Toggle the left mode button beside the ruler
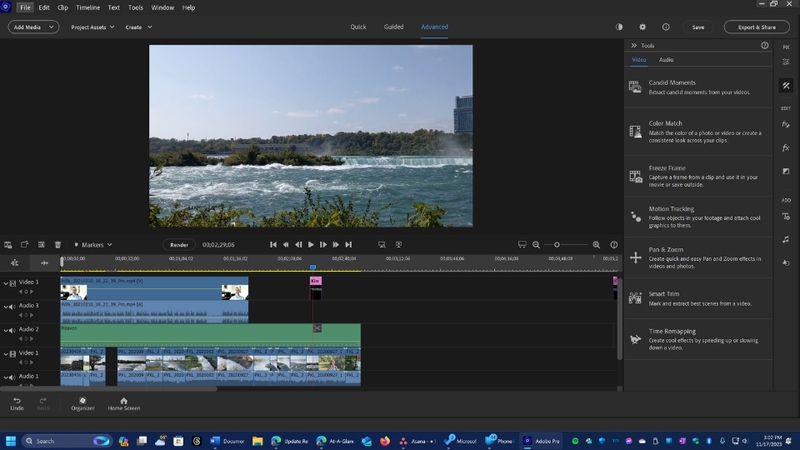 pyautogui.click(x=14, y=263)
